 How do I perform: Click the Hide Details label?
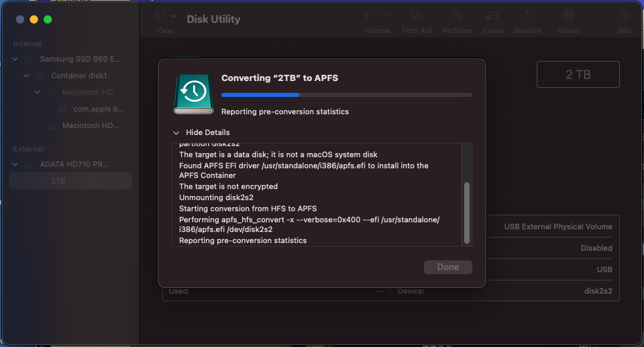point(208,132)
